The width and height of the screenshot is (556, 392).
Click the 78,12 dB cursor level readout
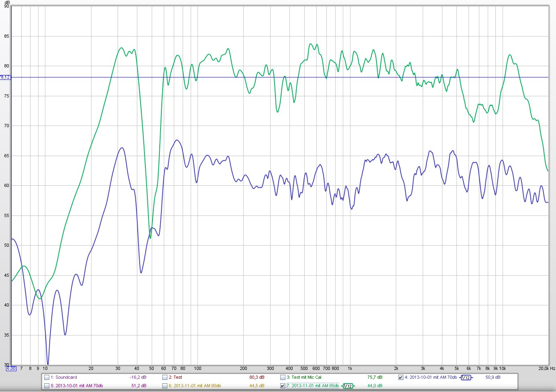5,77
